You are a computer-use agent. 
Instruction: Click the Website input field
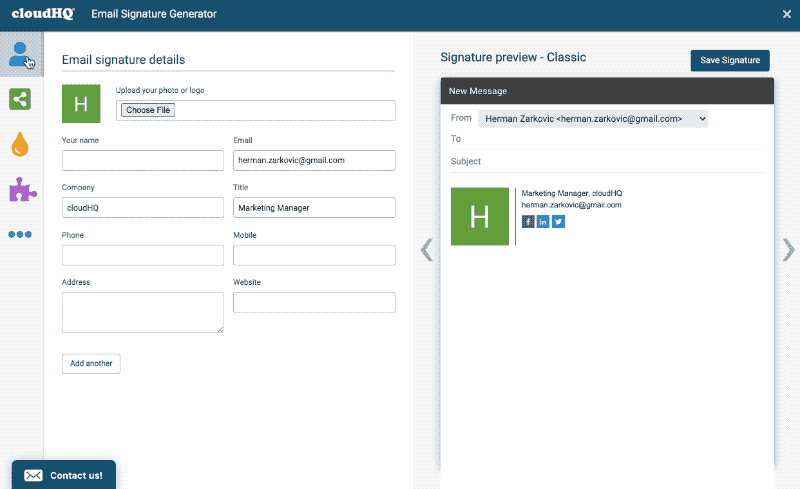[x=314, y=302]
